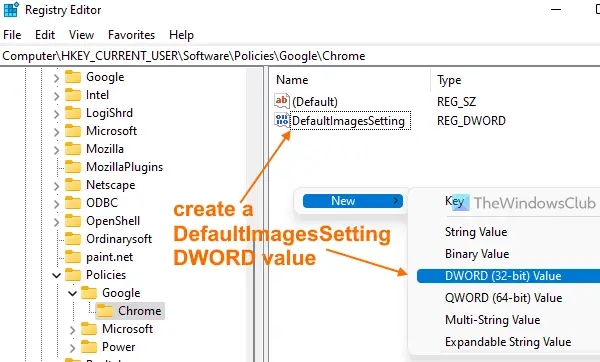Expand the Netscape key

click(x=56, y=186)
